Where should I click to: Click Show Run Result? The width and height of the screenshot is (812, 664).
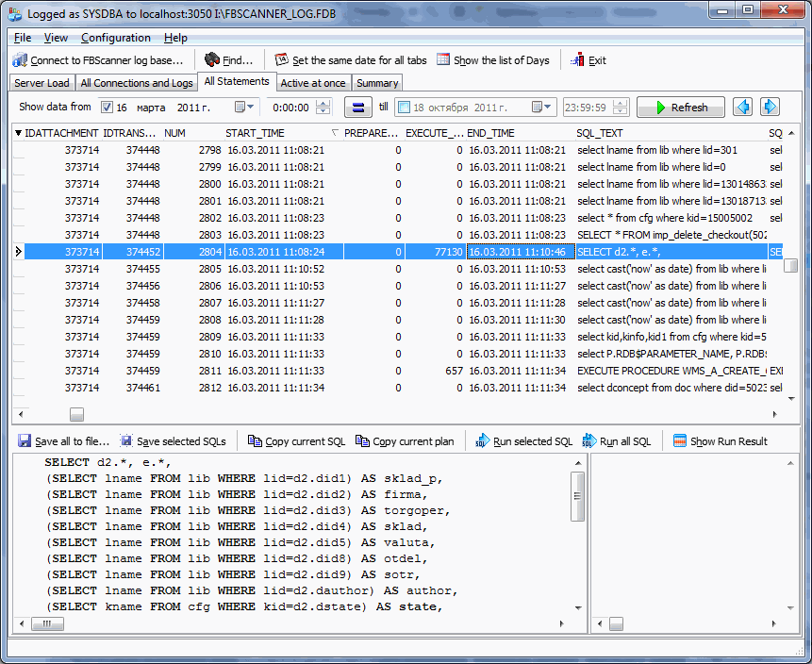click(720, 441)
